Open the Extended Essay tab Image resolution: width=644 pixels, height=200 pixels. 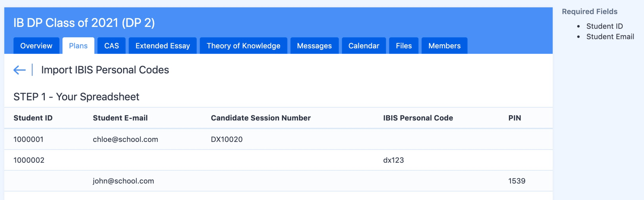[163, 46]
